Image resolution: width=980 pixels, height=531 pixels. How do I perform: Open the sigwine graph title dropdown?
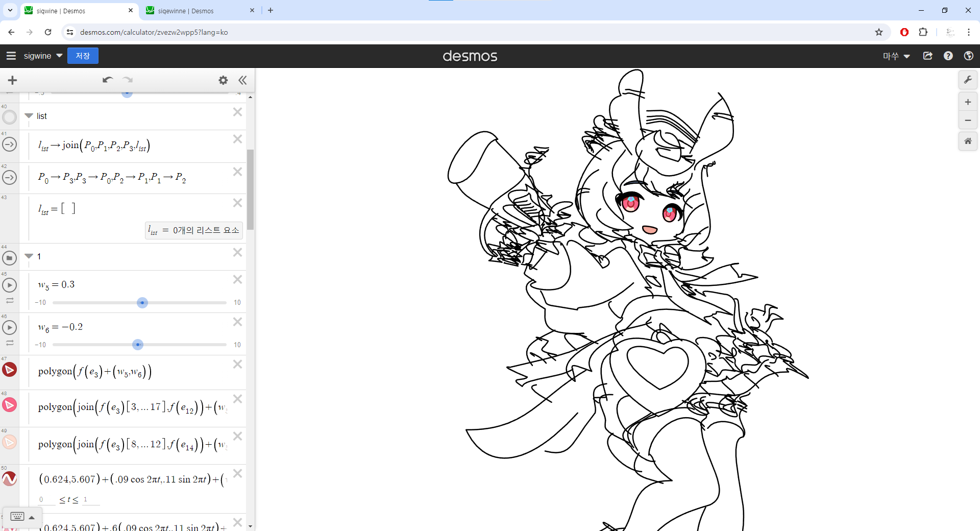point(59,56)
